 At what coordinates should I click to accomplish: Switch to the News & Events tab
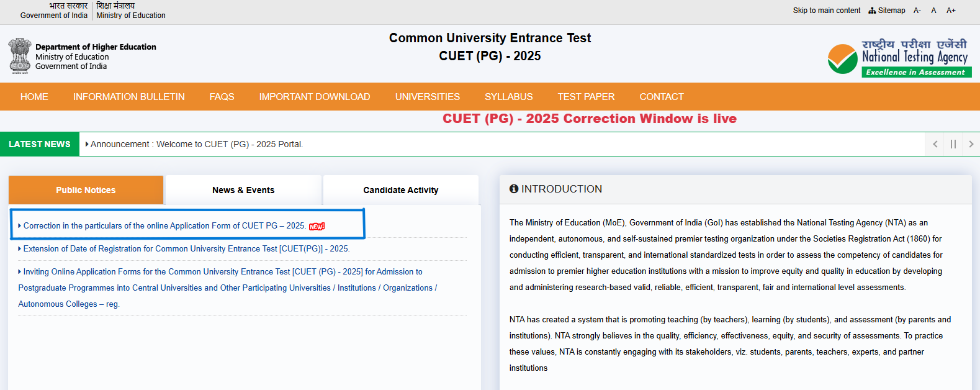coord(243,190)
